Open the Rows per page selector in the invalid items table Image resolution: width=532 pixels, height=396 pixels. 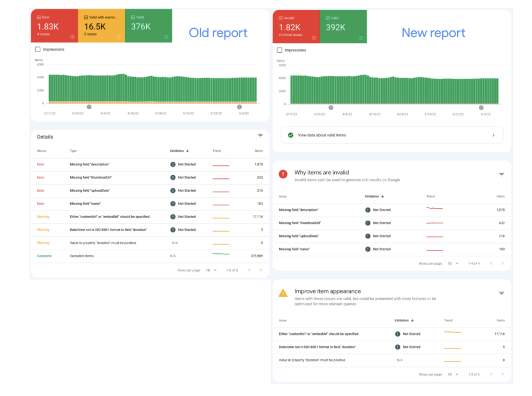(x=453, y=263)
